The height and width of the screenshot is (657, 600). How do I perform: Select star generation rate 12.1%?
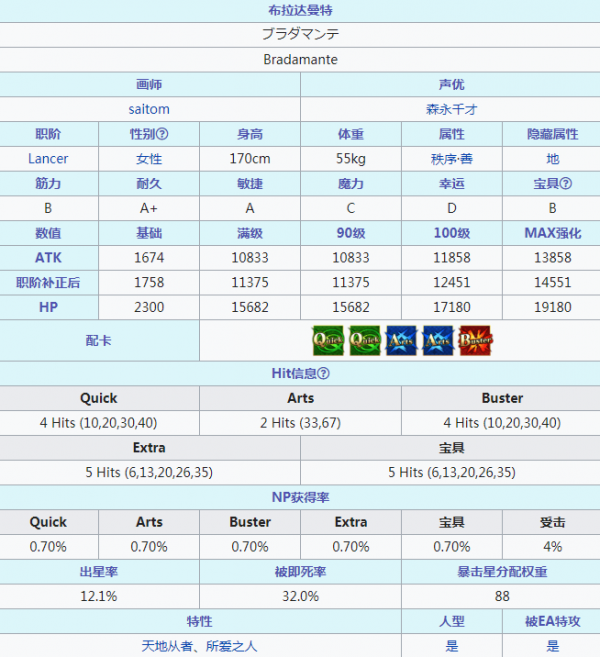click(99, 596)
